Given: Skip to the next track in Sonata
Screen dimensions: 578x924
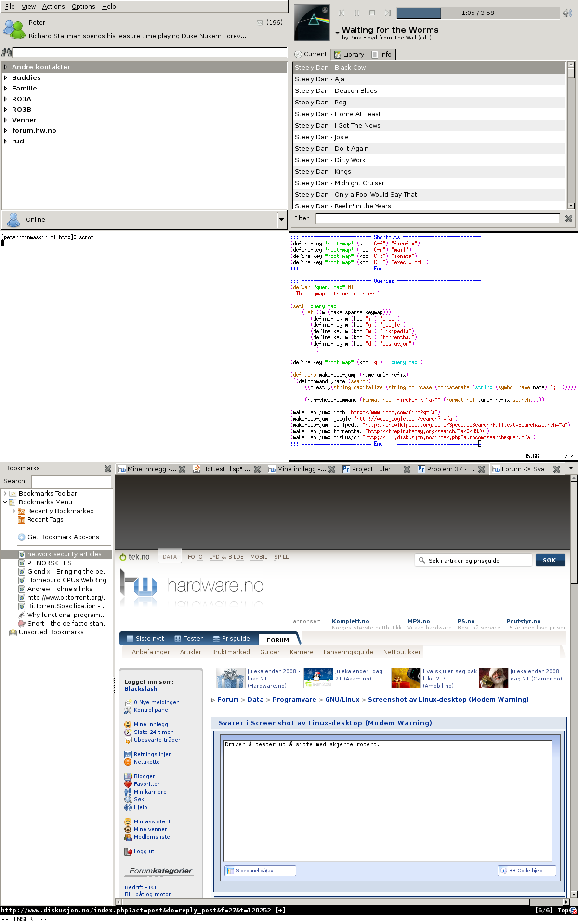Looking at the screenshot, I should (x=388, y=13).
